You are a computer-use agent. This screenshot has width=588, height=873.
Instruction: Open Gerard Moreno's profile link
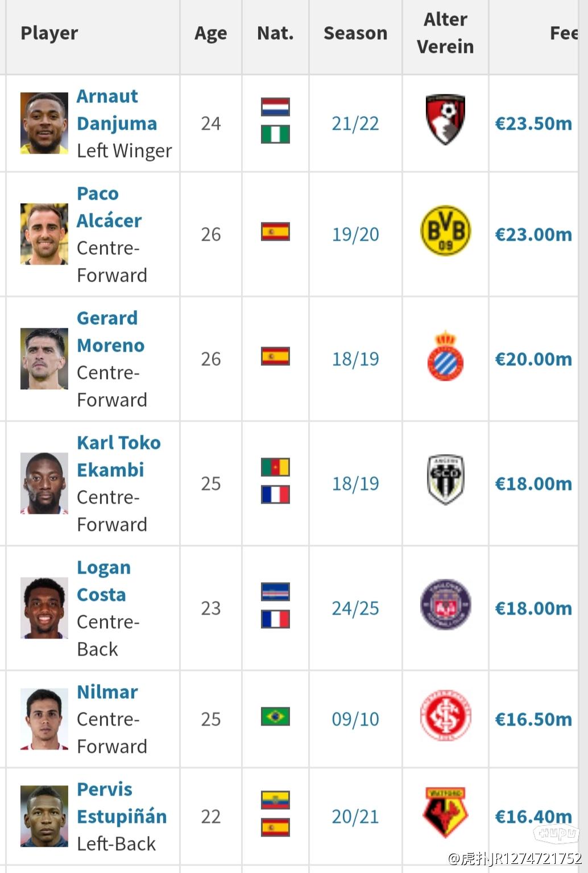point(111,332)
